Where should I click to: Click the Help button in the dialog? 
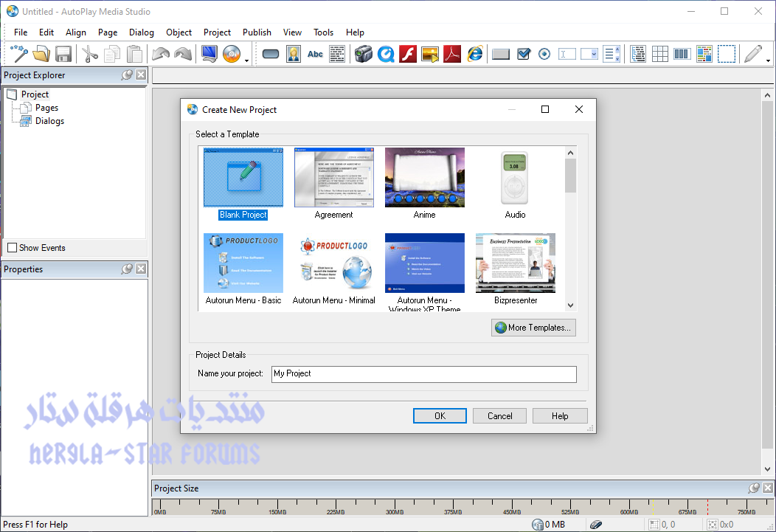pos(560,415)
